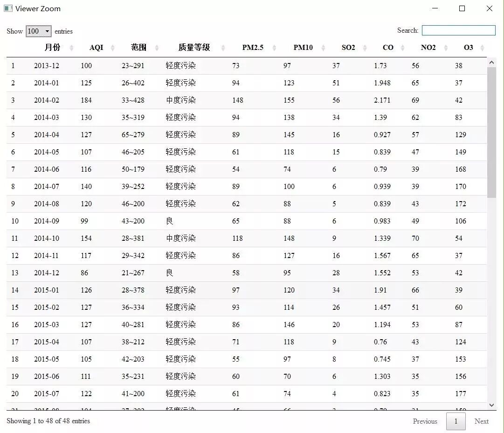Viewport: 504px width, 433px height.
Task: Click the PM10 value 155
Action: (289, 100)
